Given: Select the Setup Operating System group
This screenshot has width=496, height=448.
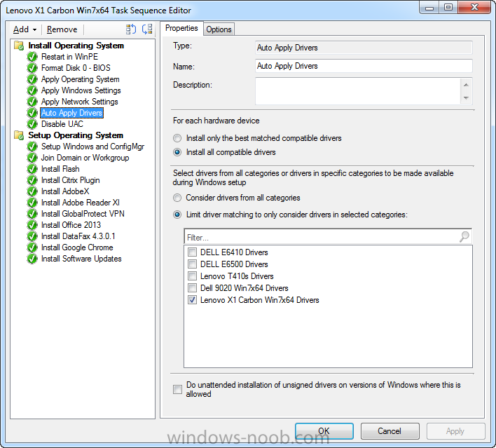Looking at the screenshot, I should pos(76,135).
